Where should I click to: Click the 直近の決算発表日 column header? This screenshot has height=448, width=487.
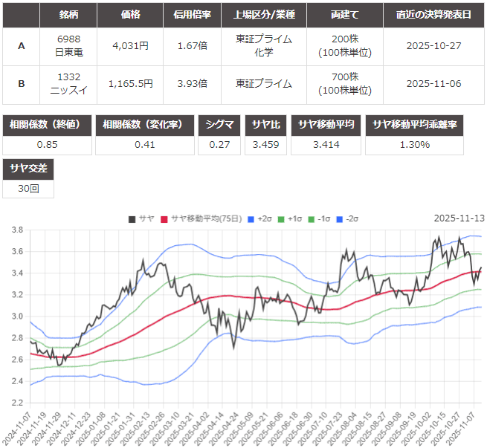tap(433, 15)
